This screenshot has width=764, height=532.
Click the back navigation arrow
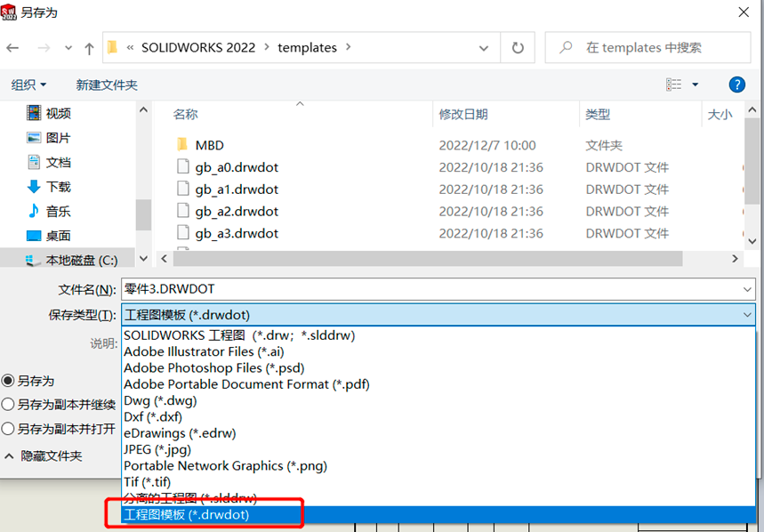(12, 48)
